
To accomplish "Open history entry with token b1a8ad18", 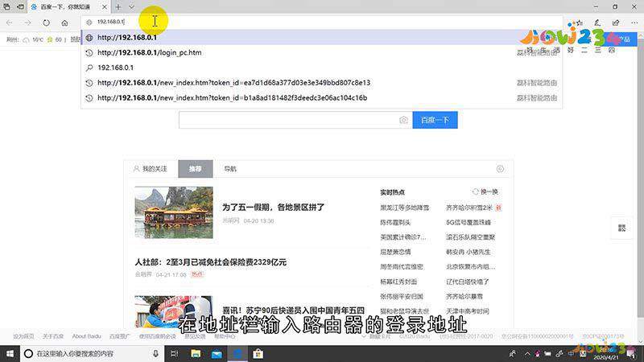I will pos(321,98).
